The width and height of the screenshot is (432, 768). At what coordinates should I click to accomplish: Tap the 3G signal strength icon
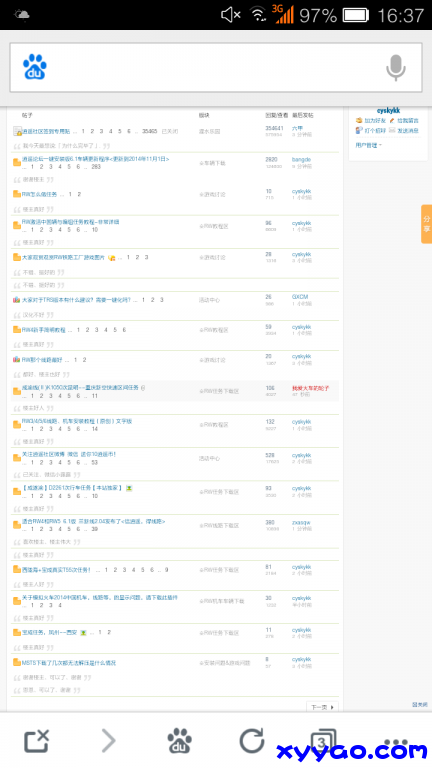point(284,14)
